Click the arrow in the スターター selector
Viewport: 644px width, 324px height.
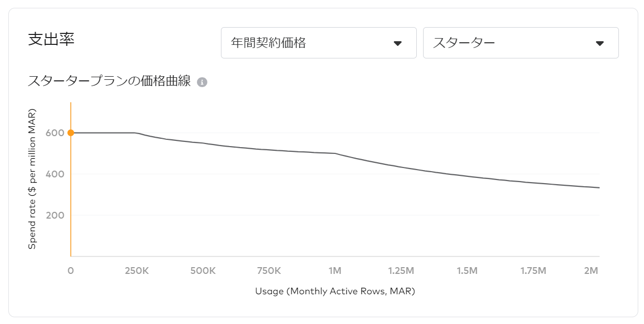pyautogui.click(x=600, y=43)
